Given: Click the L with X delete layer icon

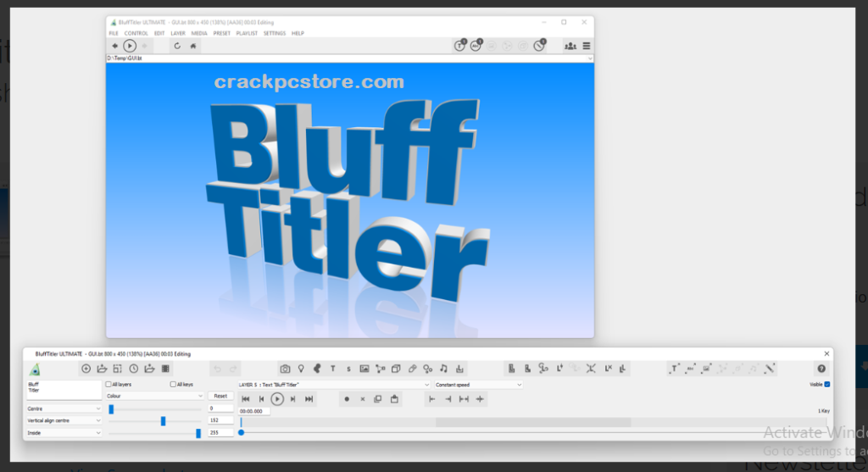Looking at the screenshot, I should 608,369.
